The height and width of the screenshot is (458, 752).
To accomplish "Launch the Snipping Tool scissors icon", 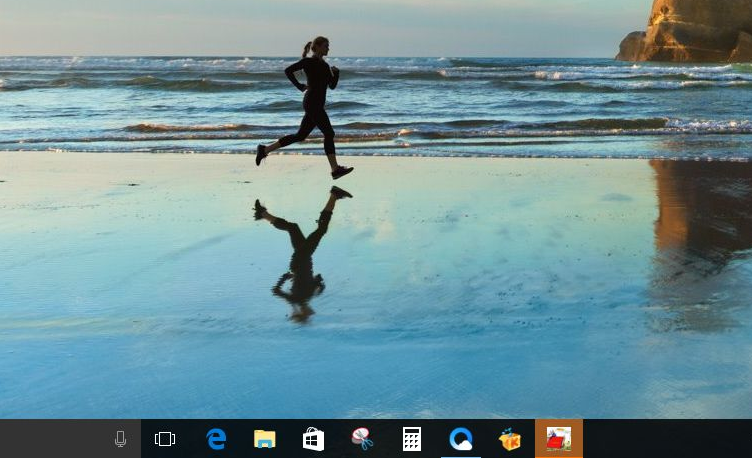I will pos(362,439).
